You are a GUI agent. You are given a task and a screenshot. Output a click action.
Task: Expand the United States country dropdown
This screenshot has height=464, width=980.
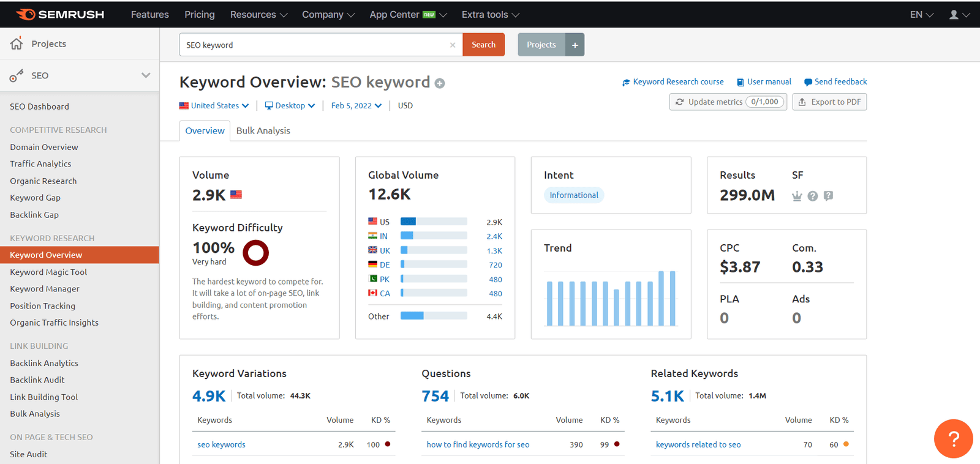pyautogui.click(x=214, y=105)
